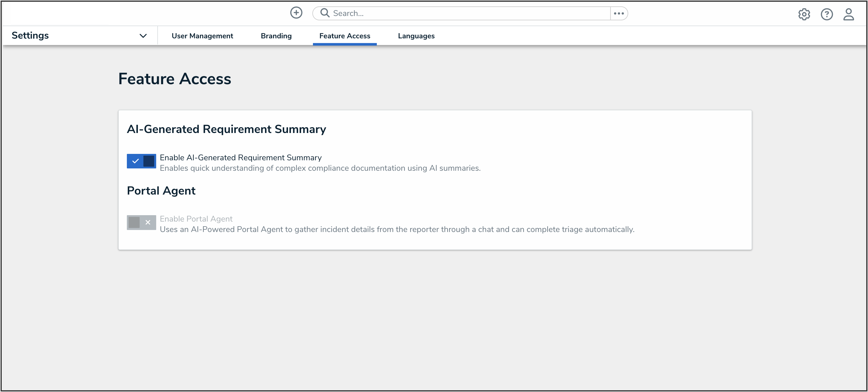Open the help question mark icon
This screenshot has width=868, height=392.
point(827,14)
